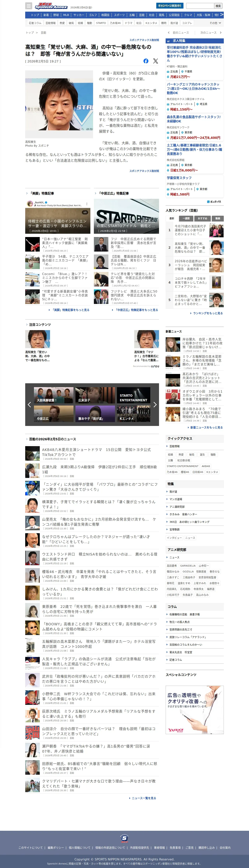
Task: Expand 記者コラム column item
Action: coord(195,659)
